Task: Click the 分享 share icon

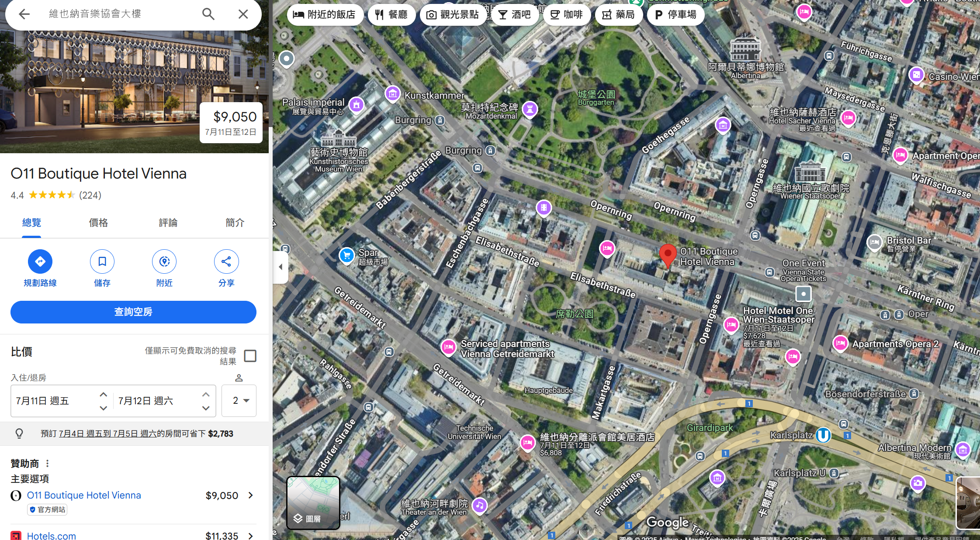Action: click(226, 261)
